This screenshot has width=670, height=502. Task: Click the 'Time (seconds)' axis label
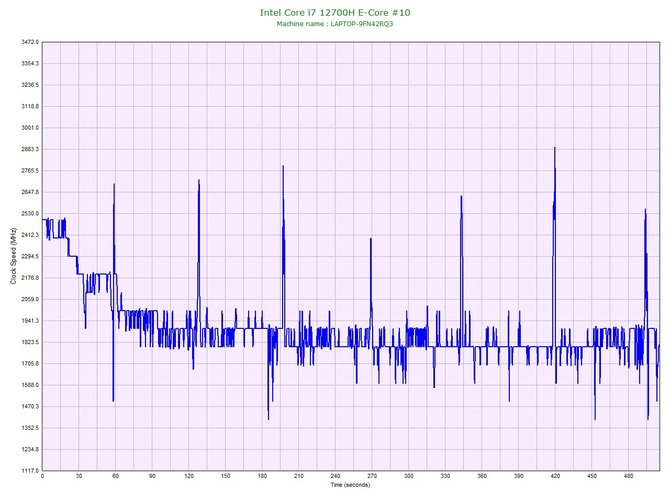(x=350, y=485)
